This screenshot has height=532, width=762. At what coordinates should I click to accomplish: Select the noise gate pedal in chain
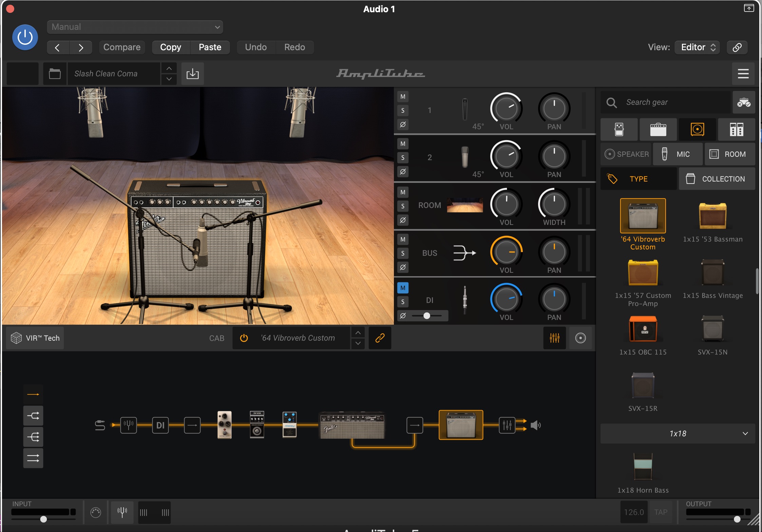pyautogui.click(x=224, y=425)
